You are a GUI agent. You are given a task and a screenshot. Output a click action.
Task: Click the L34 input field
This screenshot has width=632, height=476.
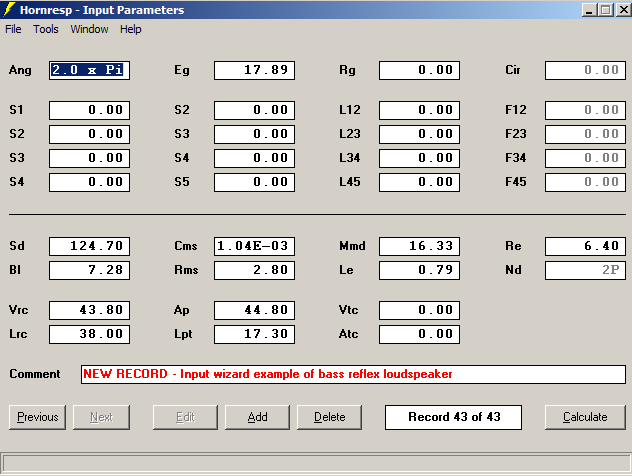point(419,158)
